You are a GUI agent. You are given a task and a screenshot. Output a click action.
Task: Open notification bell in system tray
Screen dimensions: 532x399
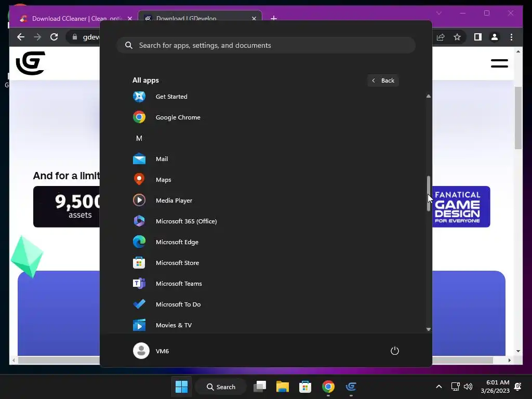(518, 387)
